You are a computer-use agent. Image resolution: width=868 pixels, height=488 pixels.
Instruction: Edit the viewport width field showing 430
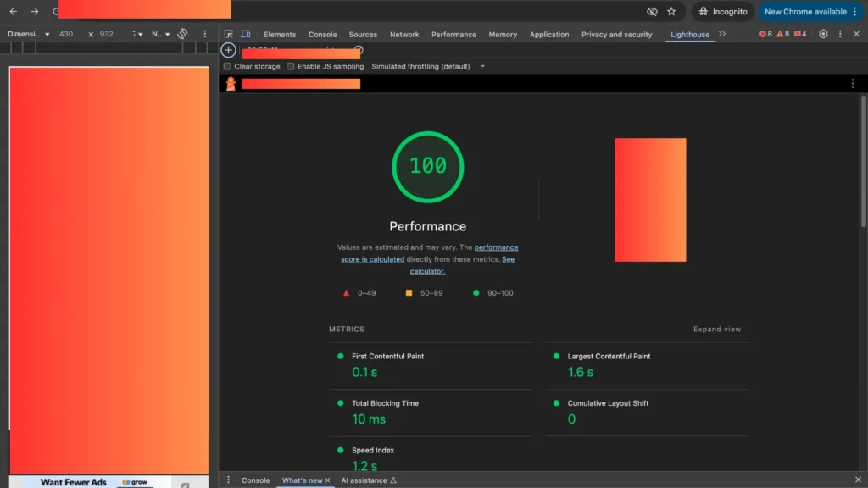(x=66, y=34)
